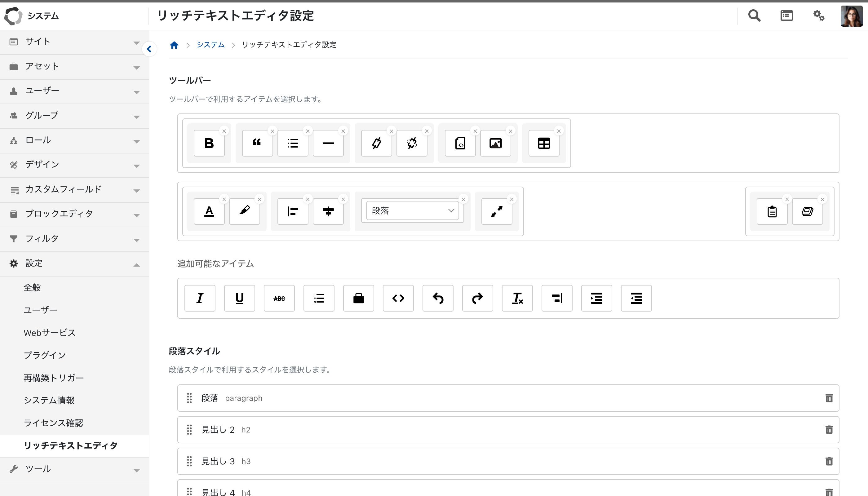Click the blockquote icon in the toolbar
Image resolution: width=868 pixels, height=496 pixels.
click(257, 143)
